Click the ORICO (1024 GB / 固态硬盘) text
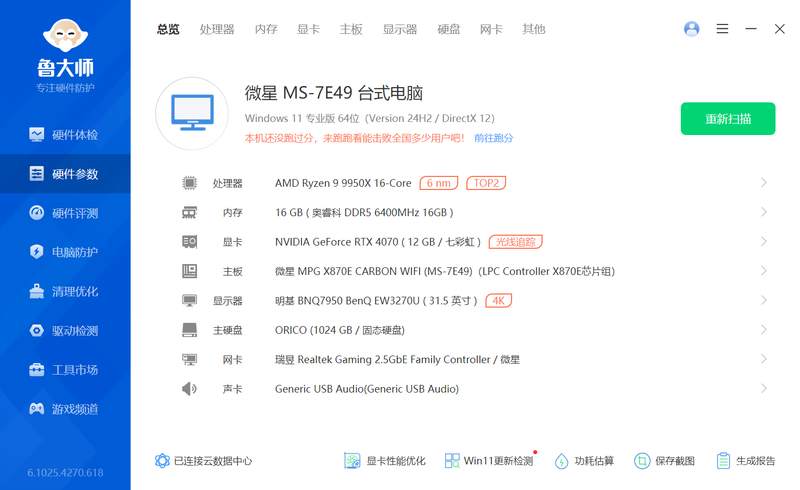 [x=340, y=330]
